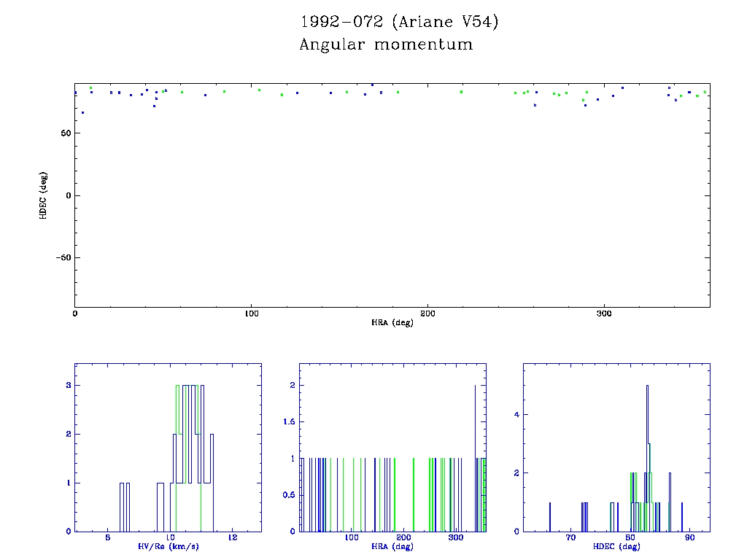The height and width of the screenshot is (560, 747).
Task: Click HRA (deg) label under the middle histogram
Action: [392, 546]
